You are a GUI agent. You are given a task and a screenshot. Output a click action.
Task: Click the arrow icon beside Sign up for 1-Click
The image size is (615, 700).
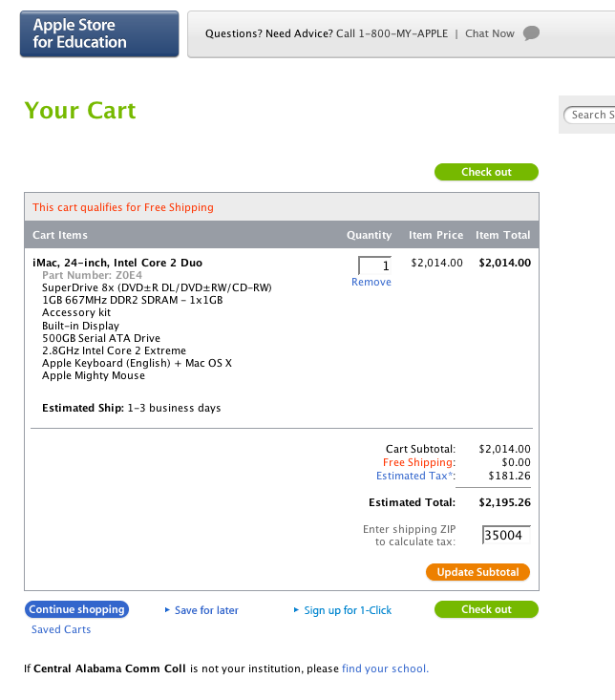[x=296, y=609]
